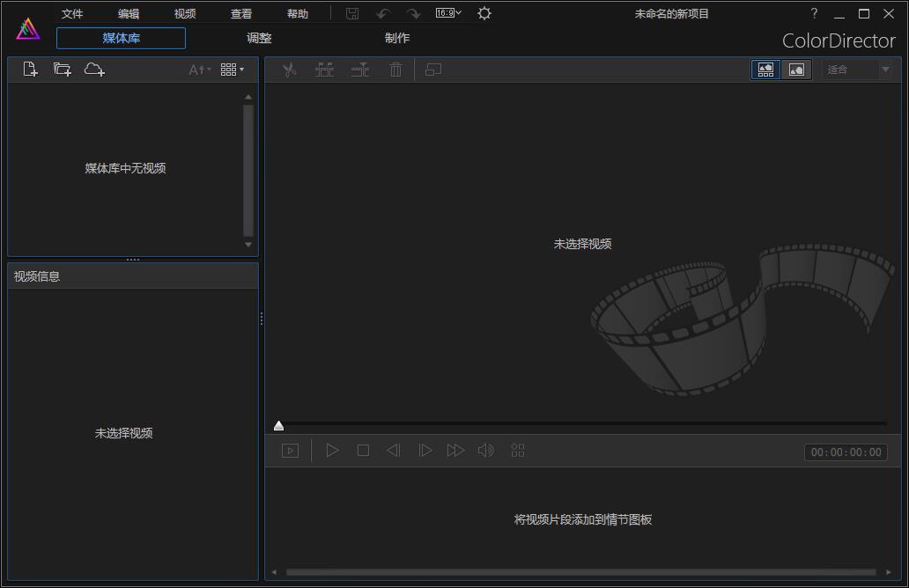Click the 00:00:00:00 timecode field
Screen dimensions: 909x588
coord(846,452)
